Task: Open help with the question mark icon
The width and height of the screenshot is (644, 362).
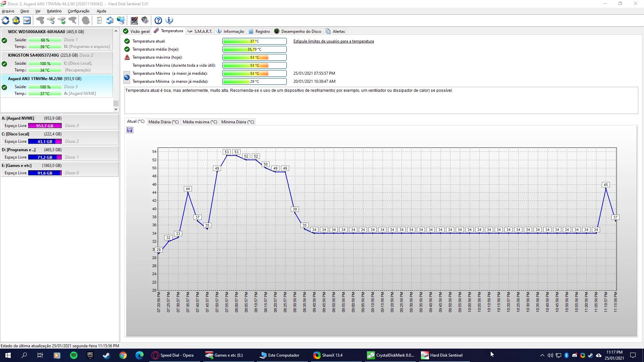Action: tap(158, 20)
